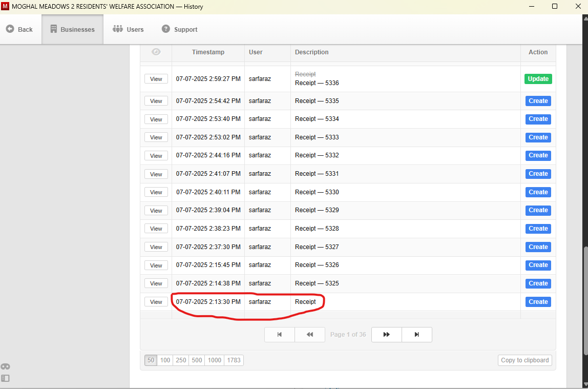Select the 'Page 1 of 36' label
The height and width of the screenshot is (389, 588).
click(348, 335)
